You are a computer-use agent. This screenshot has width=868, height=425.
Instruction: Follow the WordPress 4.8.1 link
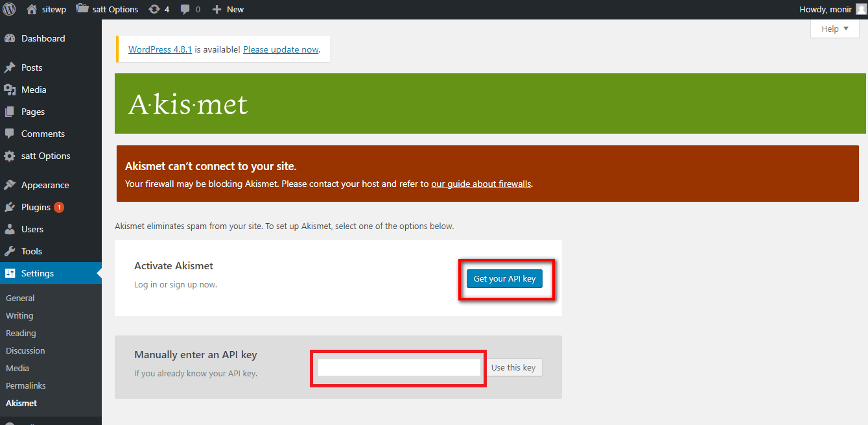pos(160,49)
